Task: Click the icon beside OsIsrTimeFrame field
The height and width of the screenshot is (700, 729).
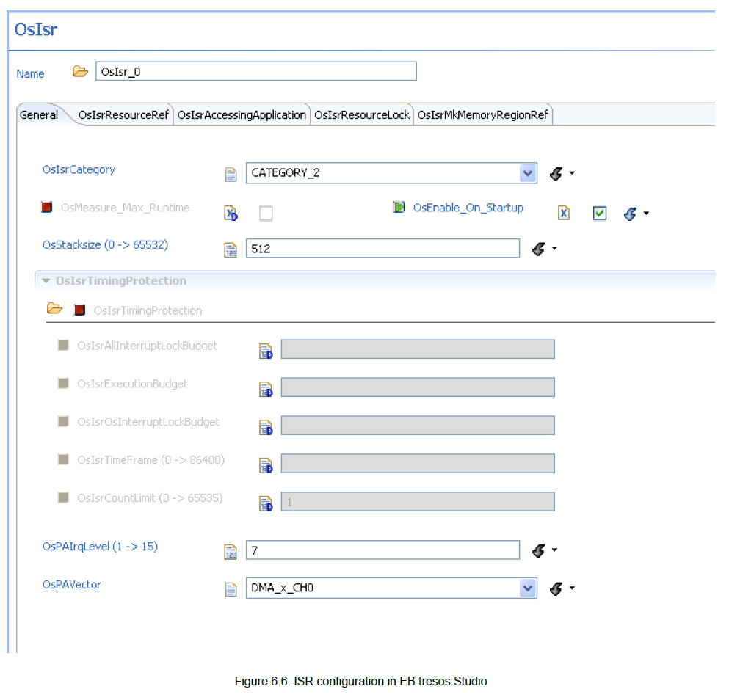Action: 266,465
